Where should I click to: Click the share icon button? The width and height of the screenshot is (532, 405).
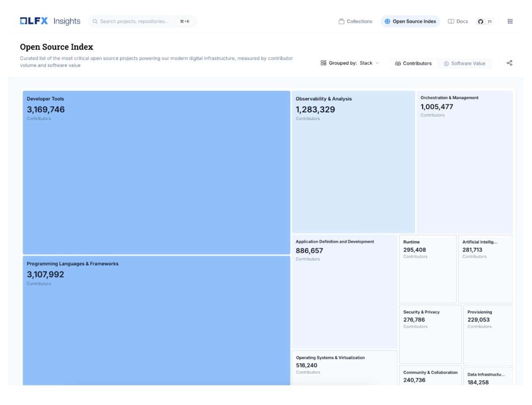coord(509,63)
